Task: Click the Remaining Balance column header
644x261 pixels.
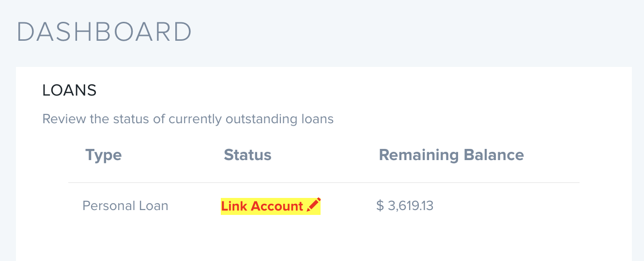Action: pyautogui.click(x=451, y=155)
